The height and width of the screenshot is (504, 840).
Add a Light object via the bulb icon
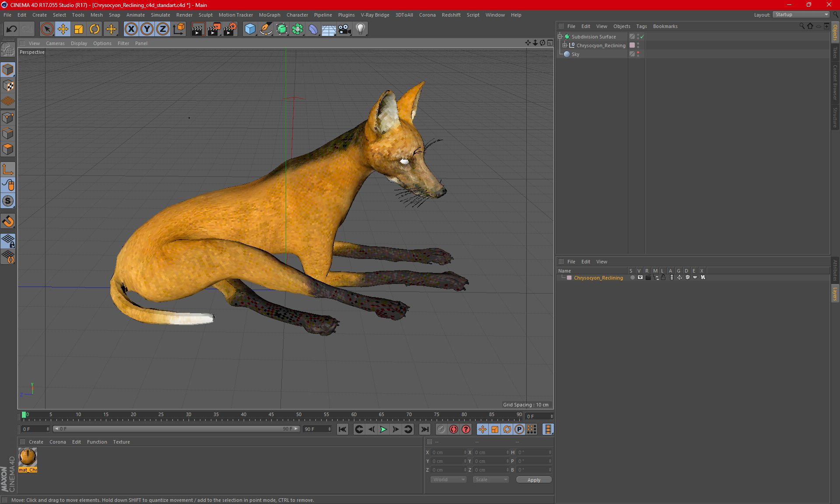360,29
